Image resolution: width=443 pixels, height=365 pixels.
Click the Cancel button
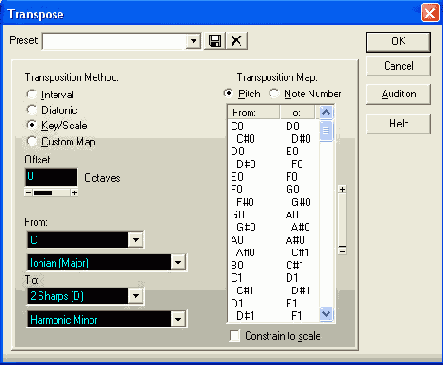(398, 66)
